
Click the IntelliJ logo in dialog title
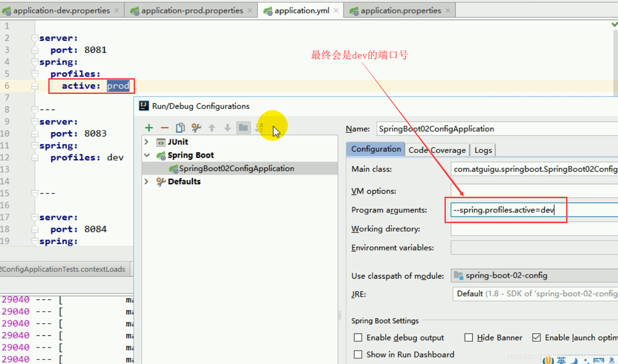point(144,106)
